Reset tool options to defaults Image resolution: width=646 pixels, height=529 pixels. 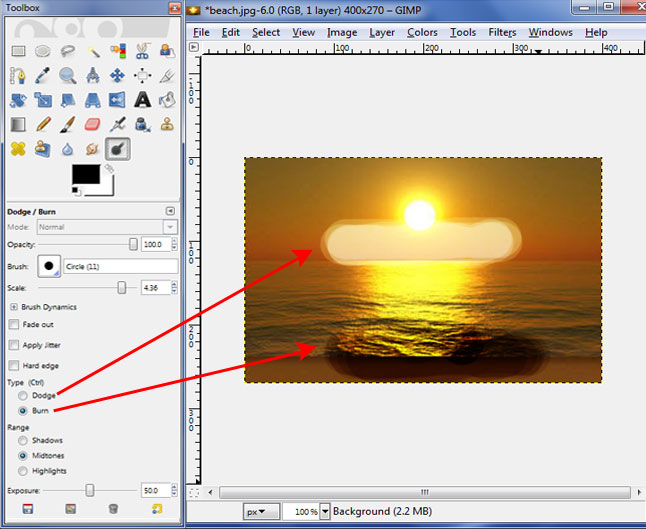pyautogui.click(x=157, y=509)
